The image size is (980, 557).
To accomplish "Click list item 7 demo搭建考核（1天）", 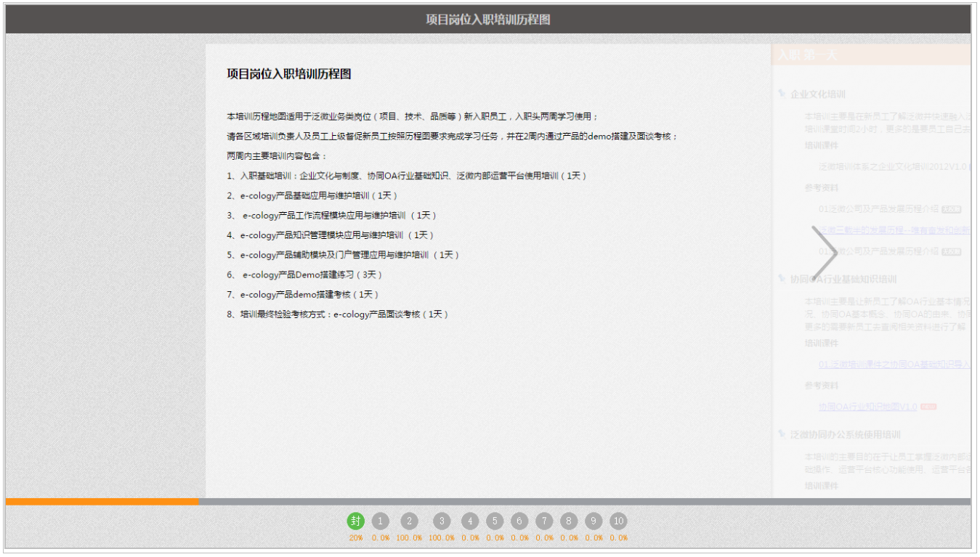I will point(303,294).
